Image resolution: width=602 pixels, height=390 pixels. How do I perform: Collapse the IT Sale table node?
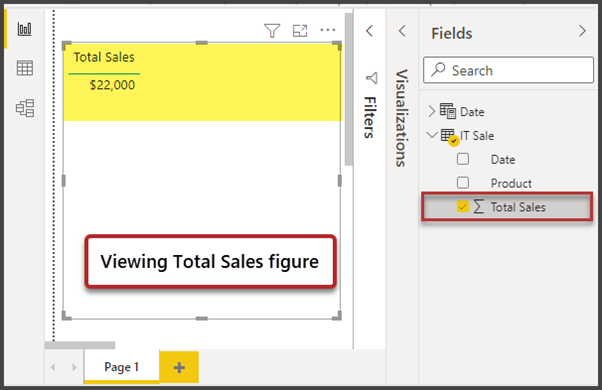click(x=432, y=135)
